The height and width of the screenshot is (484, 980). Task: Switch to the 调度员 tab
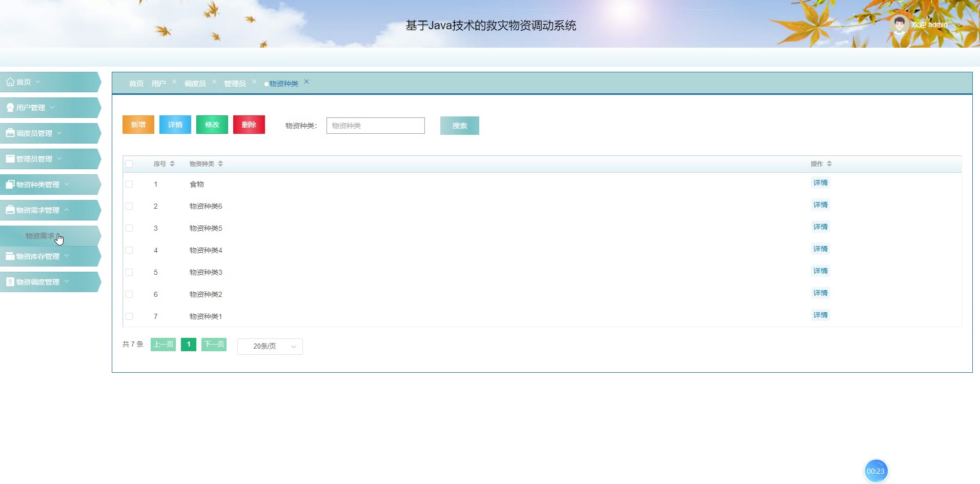tap(195, 84)
